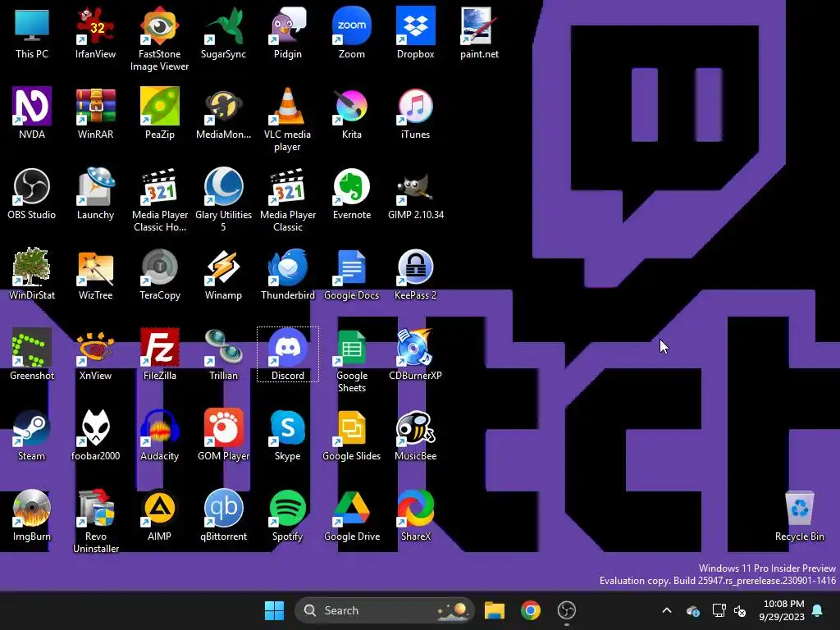
Task: Select the Thunderbird desktop shortcut
Action: (x=288, y=274)
